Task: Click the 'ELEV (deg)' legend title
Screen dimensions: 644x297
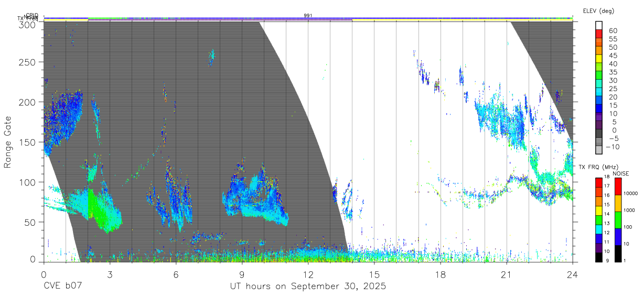Action: pyautogui.click(x=598, y=11)
